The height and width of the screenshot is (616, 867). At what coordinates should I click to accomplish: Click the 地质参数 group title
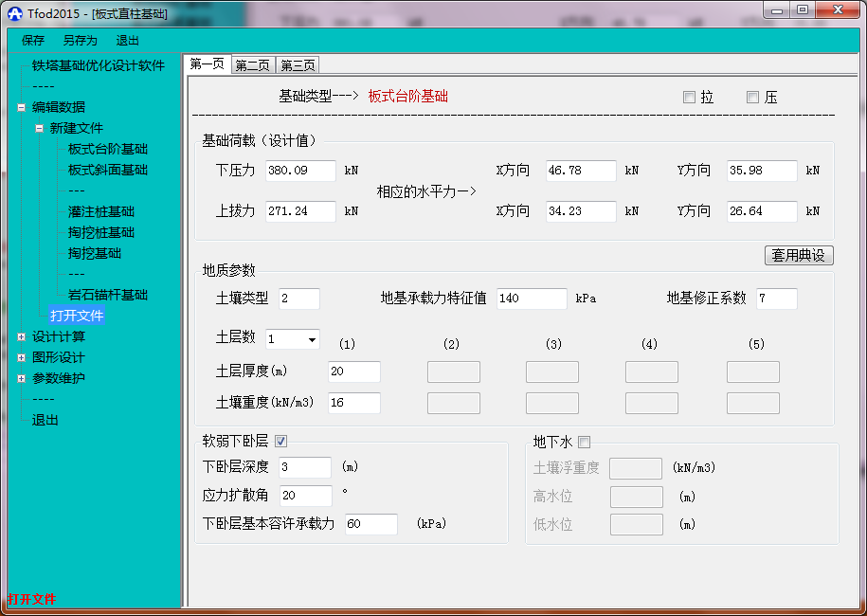point(229,270)
